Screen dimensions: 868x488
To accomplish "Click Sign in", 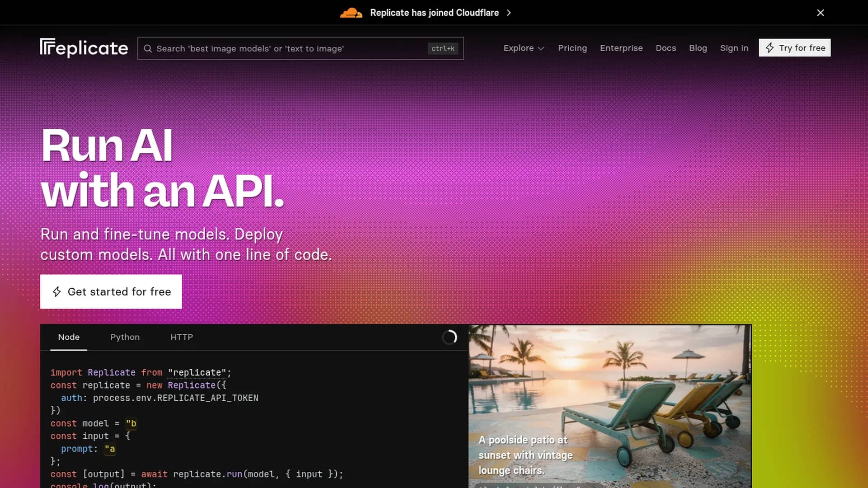I will coord(734,48).
